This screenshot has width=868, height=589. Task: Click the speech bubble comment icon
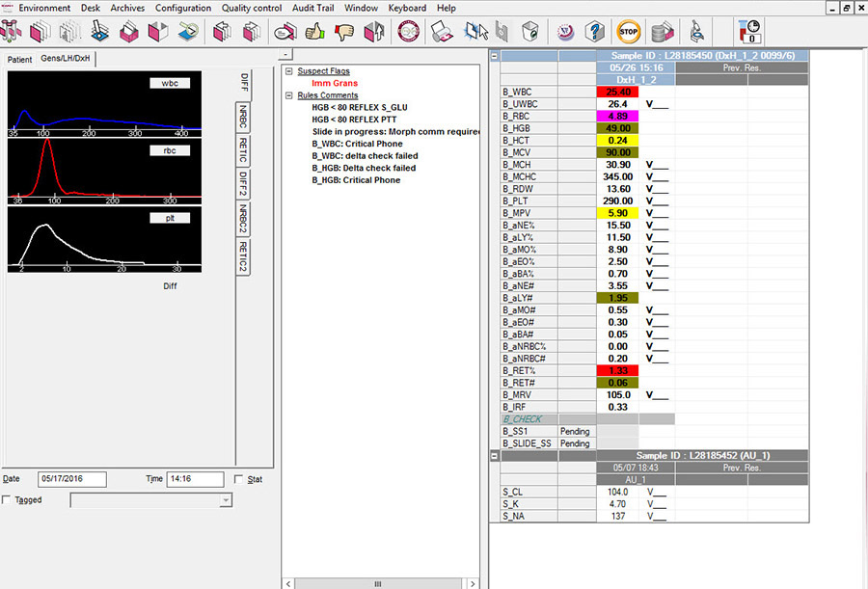point(285,32)
